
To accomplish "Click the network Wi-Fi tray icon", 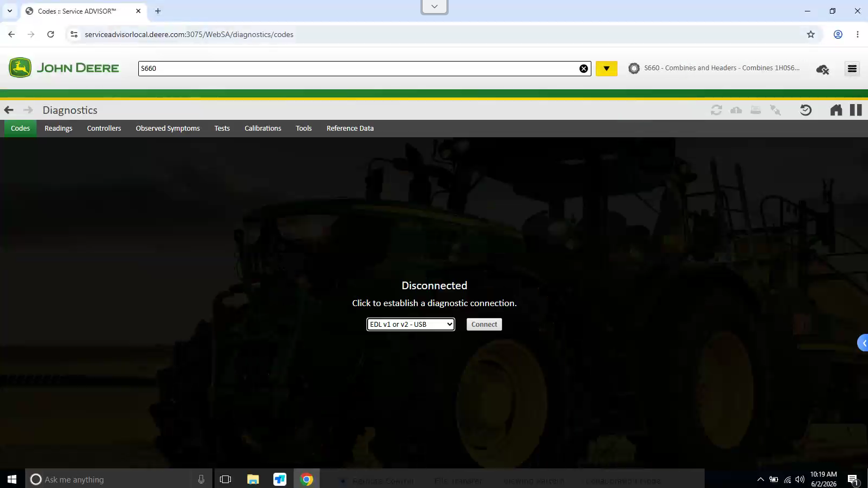I will click(x=787, y=479).
